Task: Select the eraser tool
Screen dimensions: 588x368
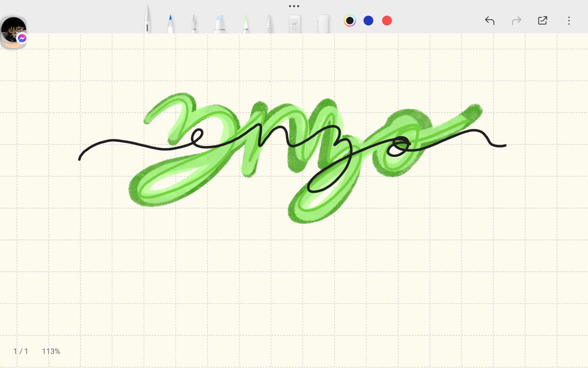Action: click(295, 24)
